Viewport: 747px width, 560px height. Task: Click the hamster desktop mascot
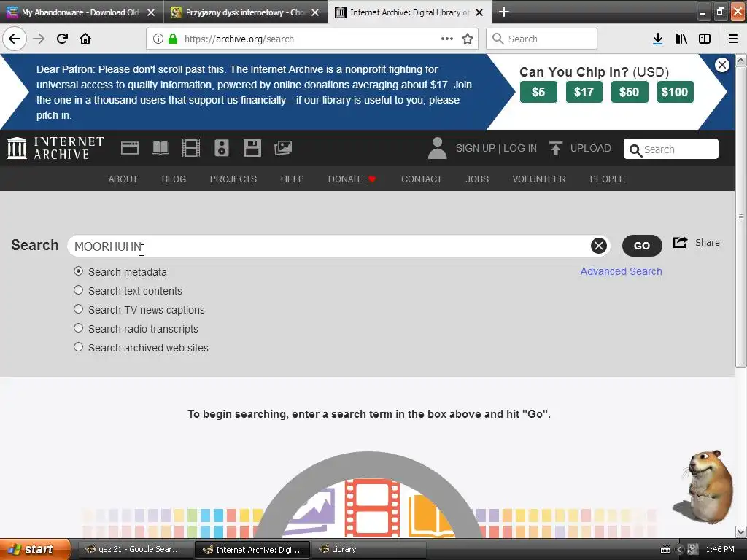[x=705, y=486]
